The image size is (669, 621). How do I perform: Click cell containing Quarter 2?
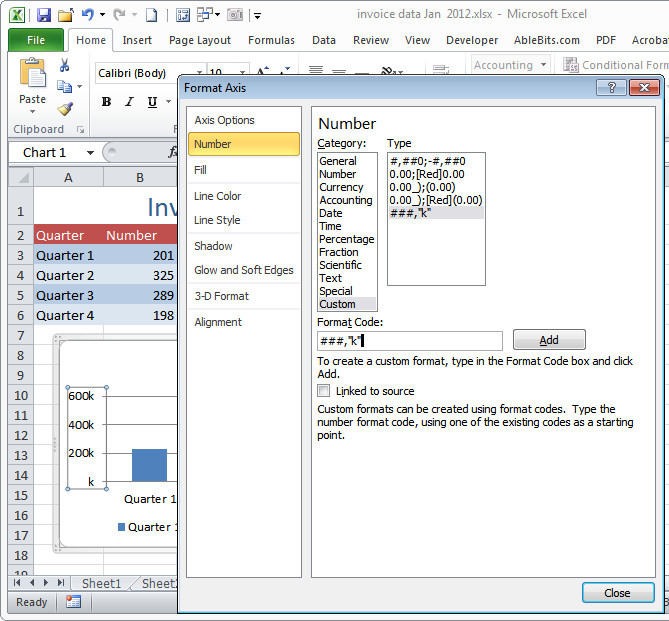click(69, 275)
